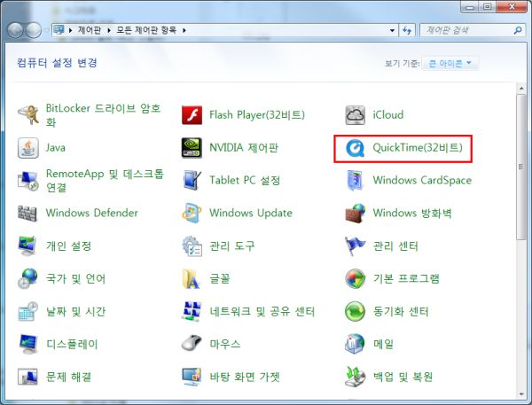Open the 디스플레이 monitor icon
Image resolution: width=532 pixels, height=405 pixels.
[27, 344]
